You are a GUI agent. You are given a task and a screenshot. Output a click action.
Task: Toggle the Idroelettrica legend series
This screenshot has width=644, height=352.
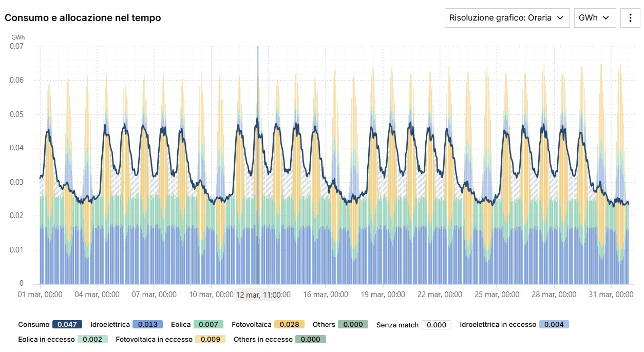(x=126, y=324)
